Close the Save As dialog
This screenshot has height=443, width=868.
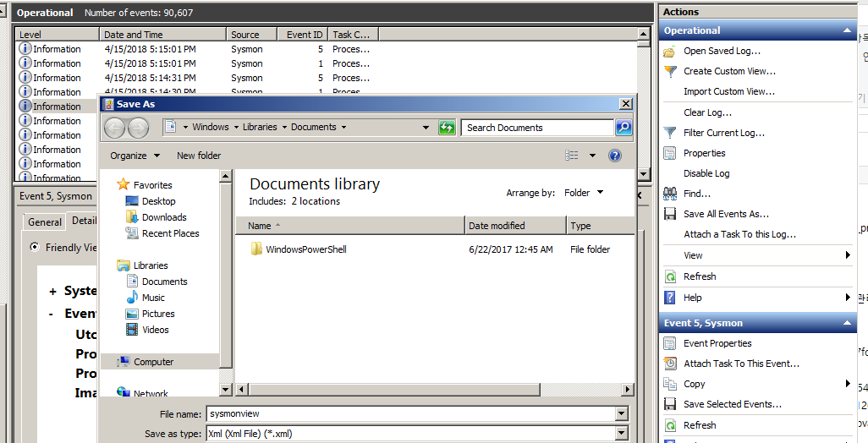(x=625, y=104)
